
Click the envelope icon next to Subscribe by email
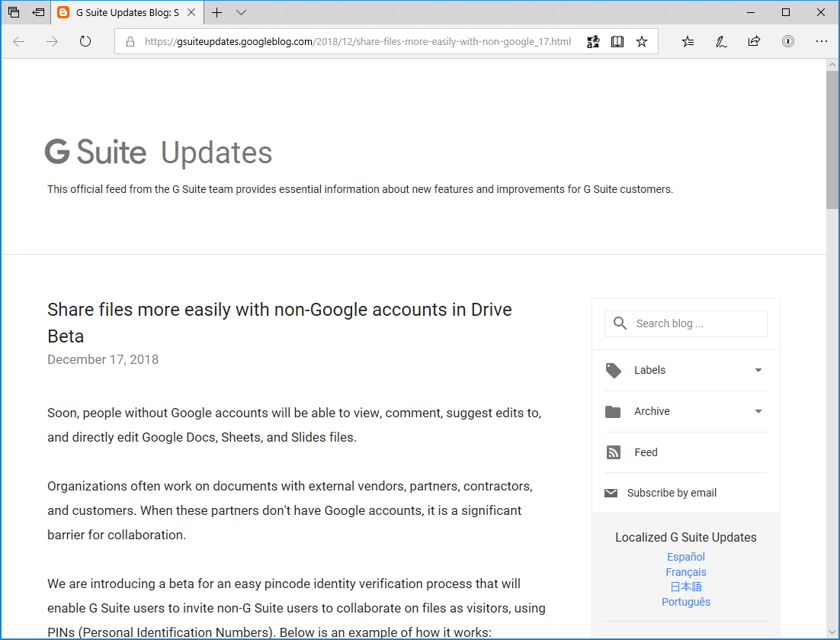(x=611, y=492)
